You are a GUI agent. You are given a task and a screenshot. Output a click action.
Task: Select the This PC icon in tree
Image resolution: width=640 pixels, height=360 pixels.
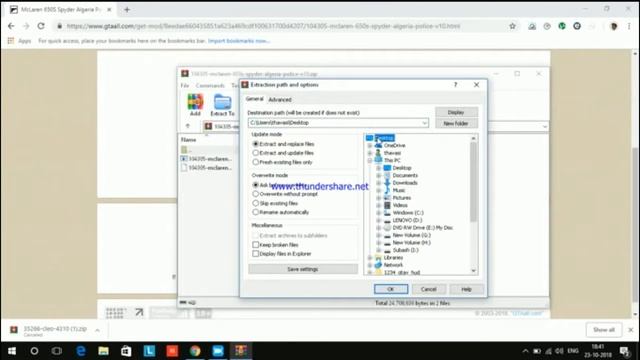pyautogui.click(x=378, y=160)
